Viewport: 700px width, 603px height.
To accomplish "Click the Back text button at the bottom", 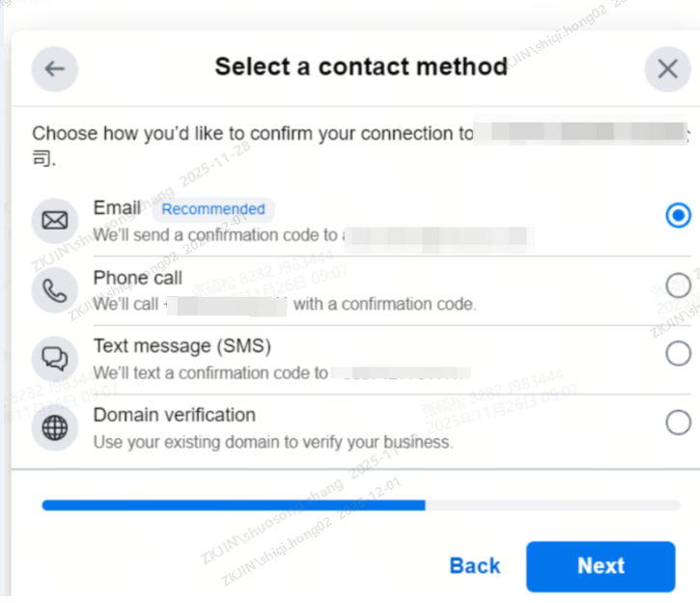I will 475,566.
